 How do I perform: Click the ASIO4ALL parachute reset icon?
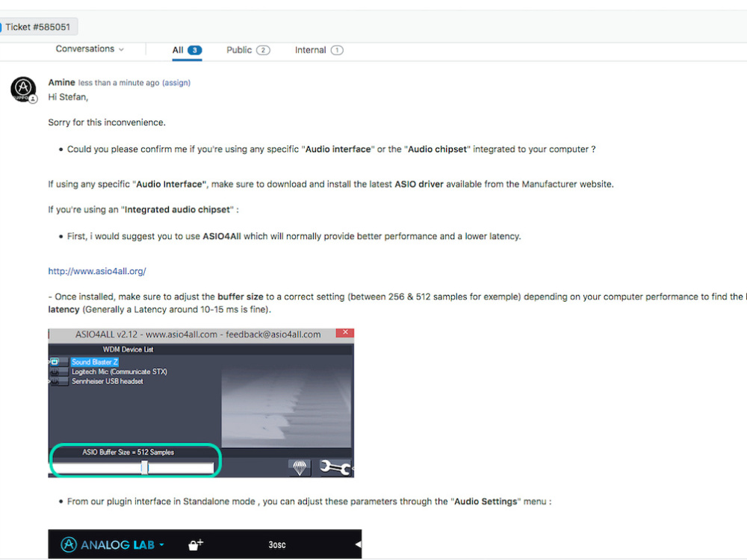pos(300,467)
